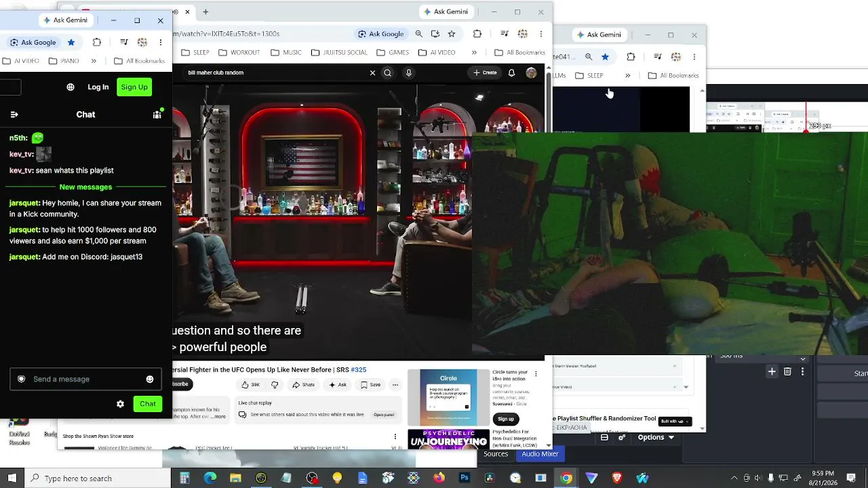The height and width of the screenshot is (488, 868).
Task: Click Log In on Kick
Action: (98, 87)
